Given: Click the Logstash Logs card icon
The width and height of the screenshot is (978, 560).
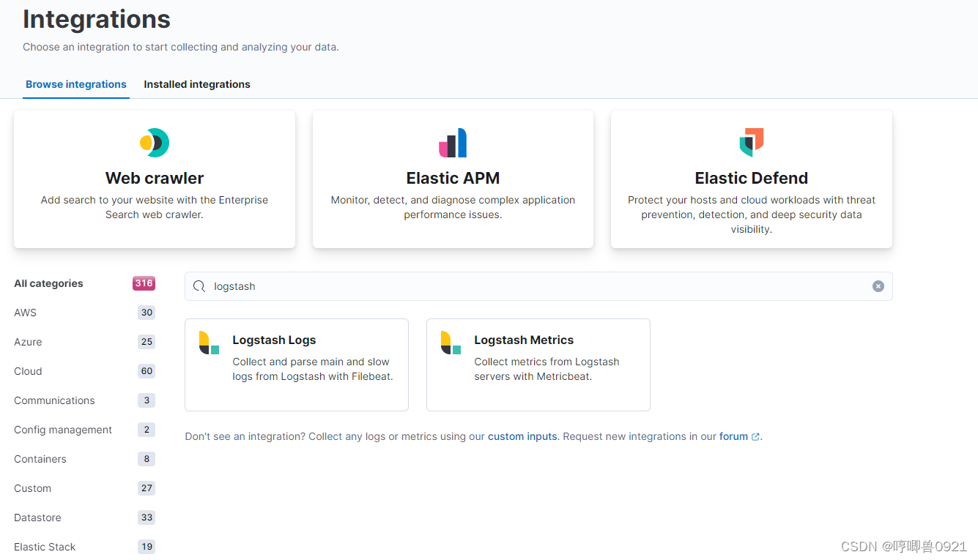Looking at the screenshot, I should (x=209, y=343).
